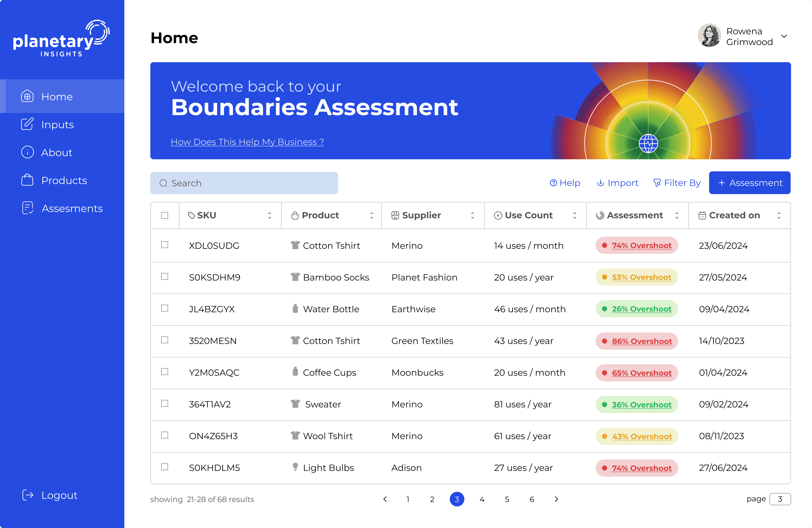The width and height of the screenshot is (812, 528).
Task: Click the Products bag icon
Action: tap(27, 180)
